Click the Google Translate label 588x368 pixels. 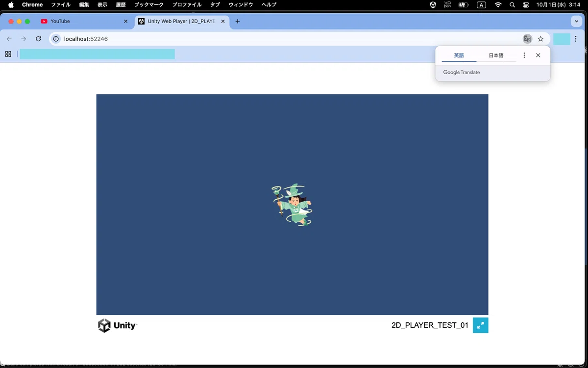coord(462,72)
